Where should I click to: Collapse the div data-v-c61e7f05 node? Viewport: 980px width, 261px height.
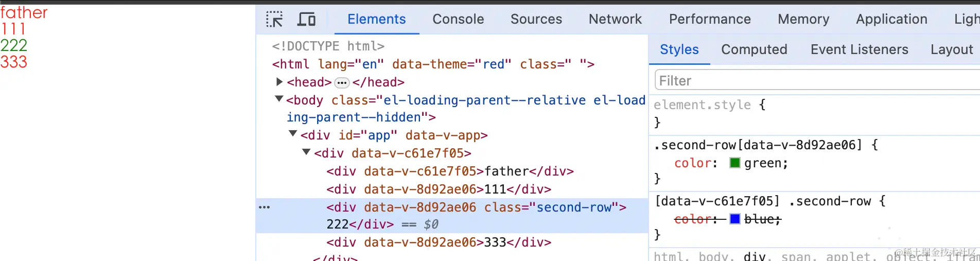(306, 152)
